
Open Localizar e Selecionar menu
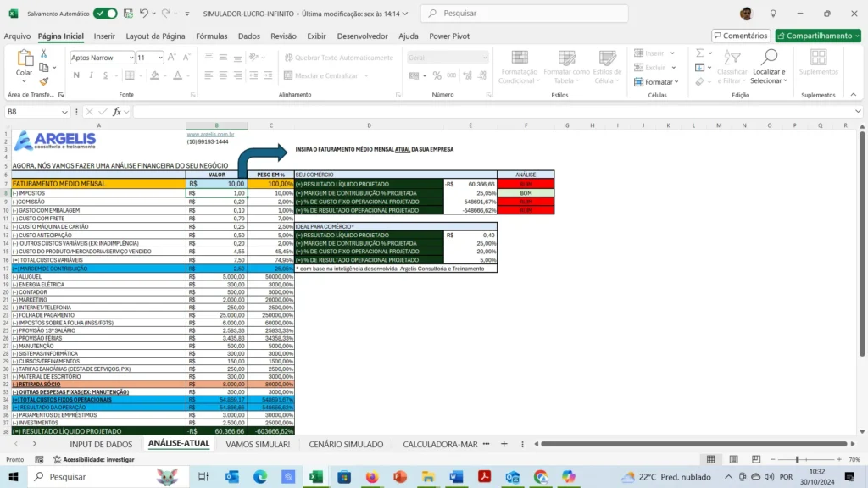coord(768,67)
